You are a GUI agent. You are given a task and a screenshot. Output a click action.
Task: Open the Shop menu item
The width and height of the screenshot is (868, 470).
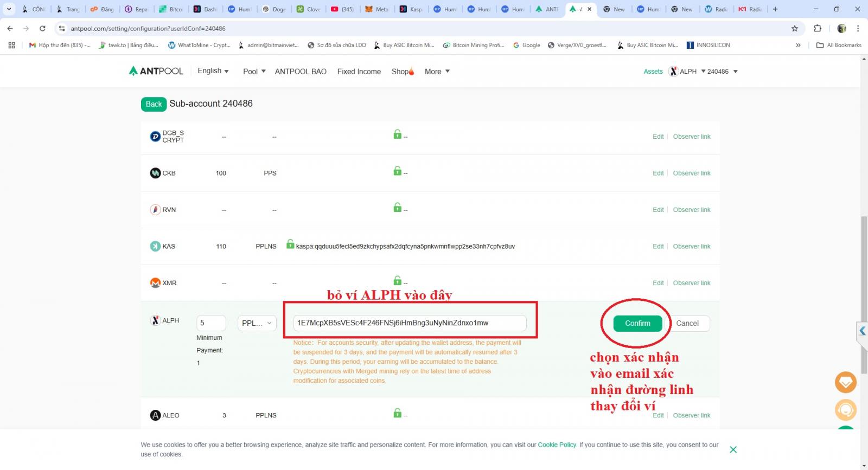click(x=403, y=72)
